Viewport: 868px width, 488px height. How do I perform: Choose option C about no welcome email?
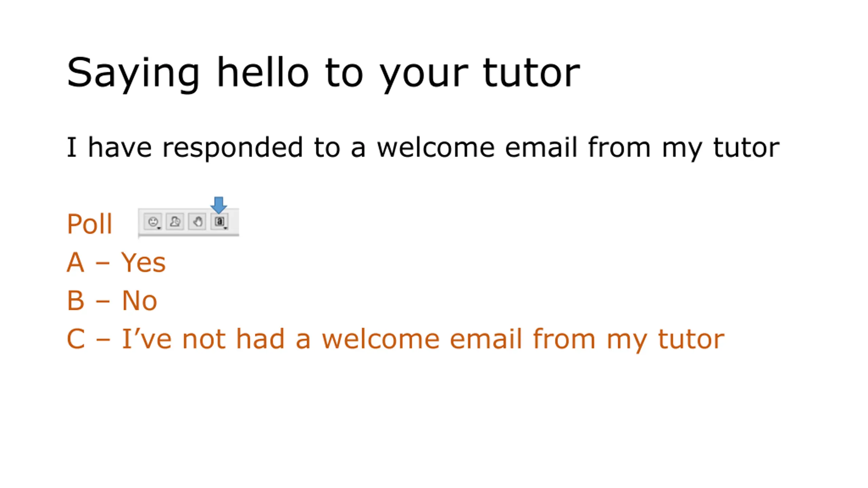pyautogui.click(x=395, y=339)
